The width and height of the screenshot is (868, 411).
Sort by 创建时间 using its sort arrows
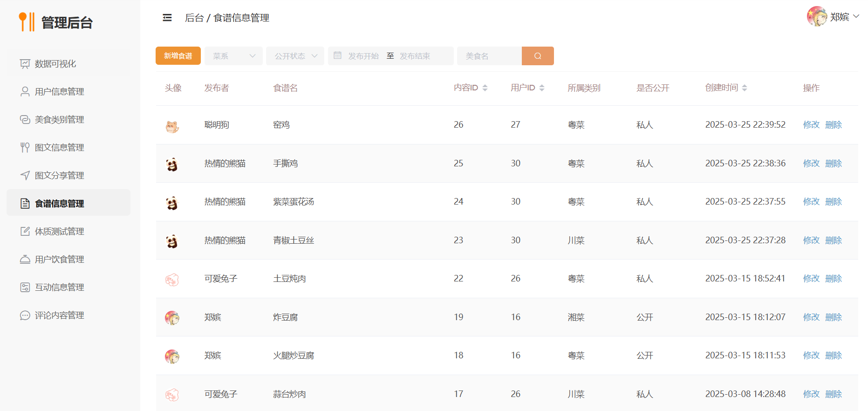(745, 88)
